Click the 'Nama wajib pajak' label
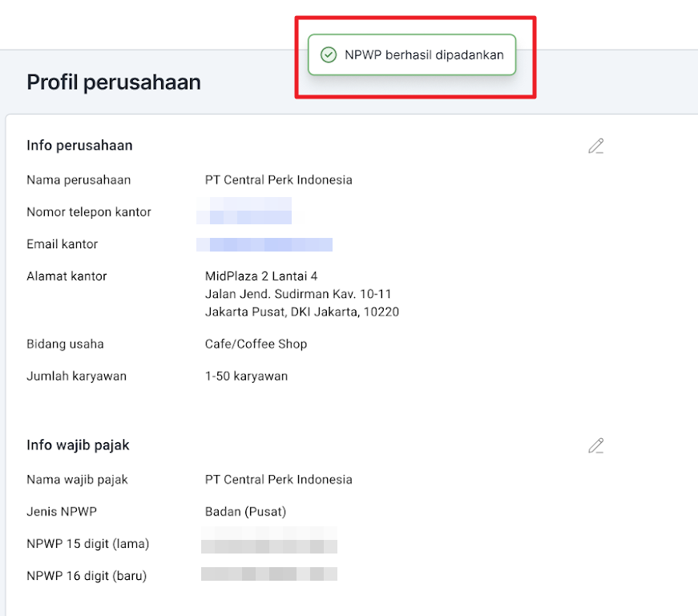698x616 pixels. coord(78,479)
